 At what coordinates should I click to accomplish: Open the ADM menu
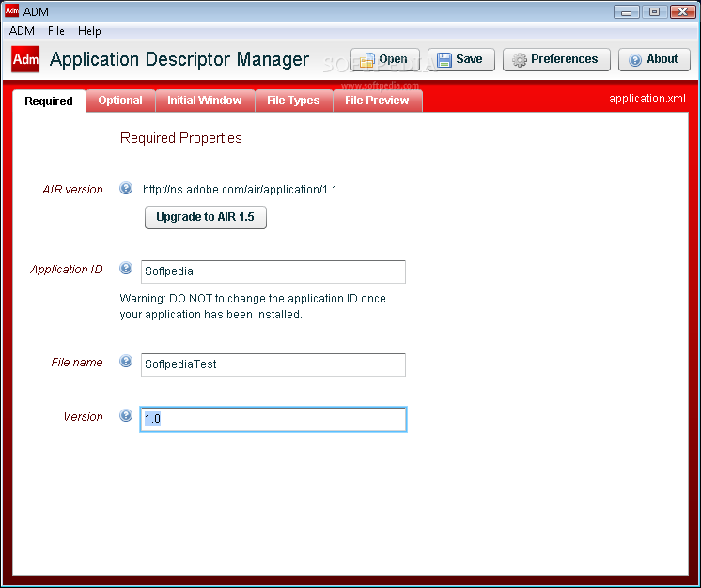tap(22, 31)
